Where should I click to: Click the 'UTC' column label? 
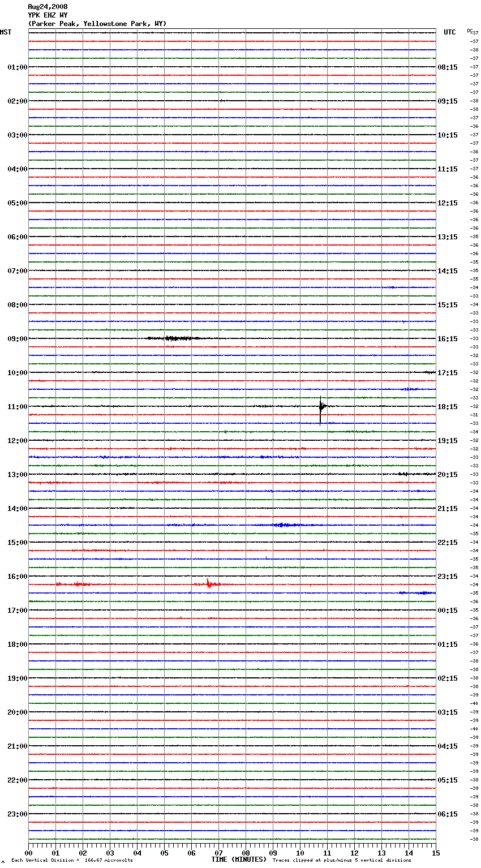(449, 32)
